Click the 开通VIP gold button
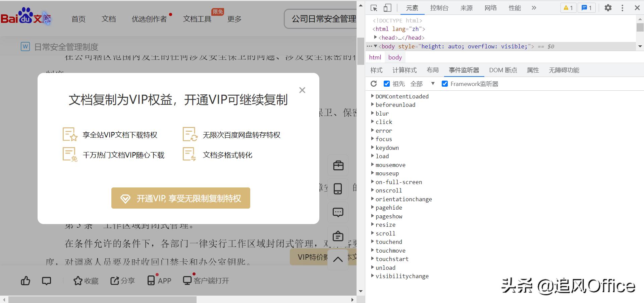Image resolution: width=644 pixels, height=303 pixels. [180, 198]
